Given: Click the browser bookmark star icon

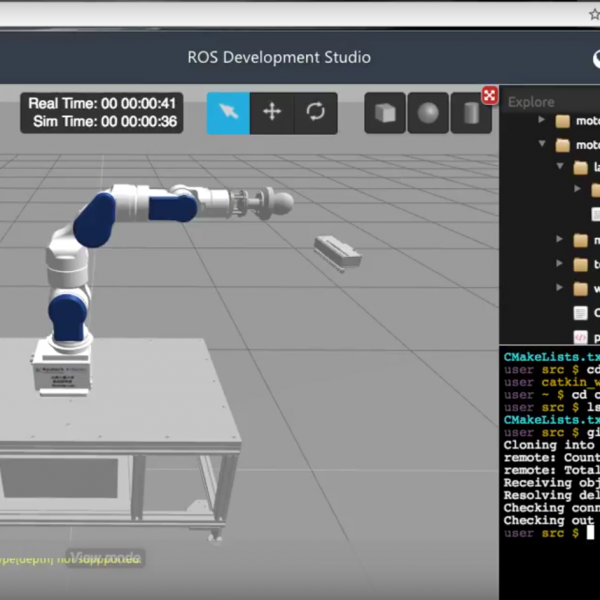Looking at the screenshot, I should 594,15.
